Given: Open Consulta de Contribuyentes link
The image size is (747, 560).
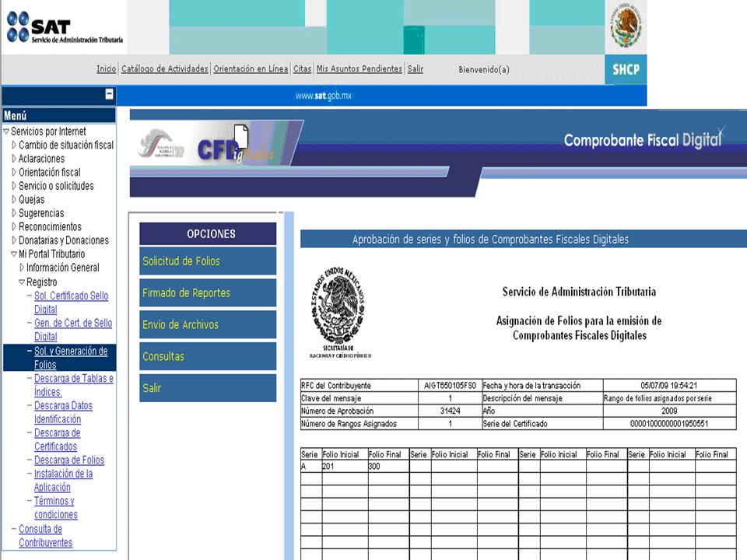Looking at the screenshot, I should [45, 536].
